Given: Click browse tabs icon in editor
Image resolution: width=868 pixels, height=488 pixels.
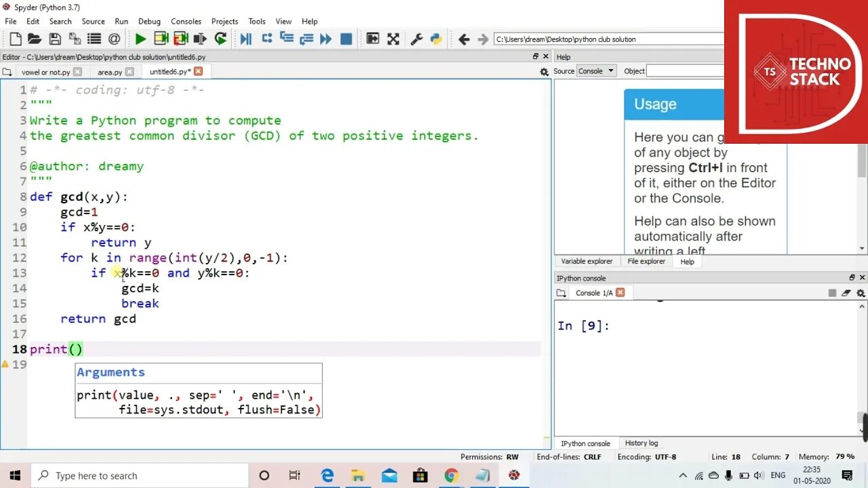Looking at the screenshot, I should 7,71.
